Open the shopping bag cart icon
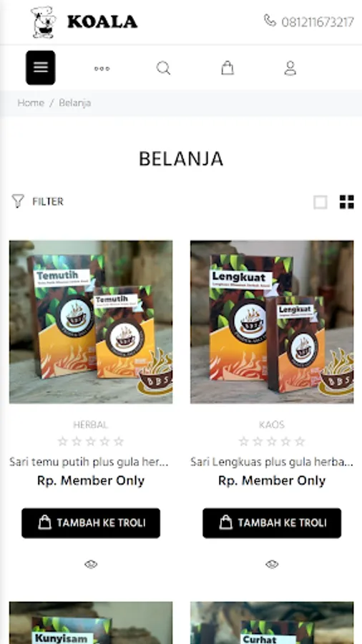Viewport: 362px width, 644px height. [x=228, y=68]
